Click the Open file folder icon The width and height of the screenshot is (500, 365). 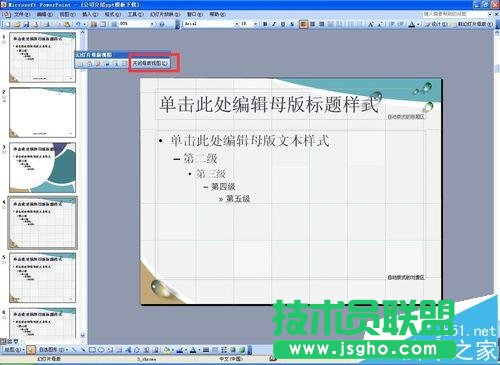click(x=17, y=24)
